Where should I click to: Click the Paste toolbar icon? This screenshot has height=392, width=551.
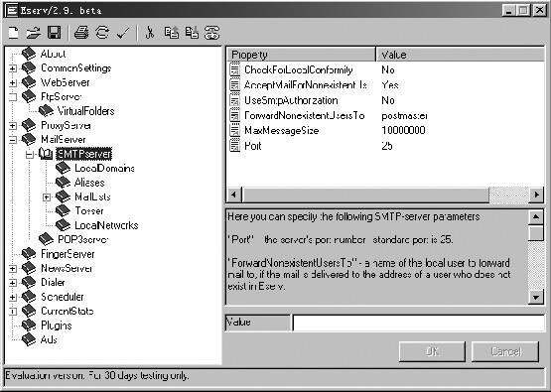[192, 33]
